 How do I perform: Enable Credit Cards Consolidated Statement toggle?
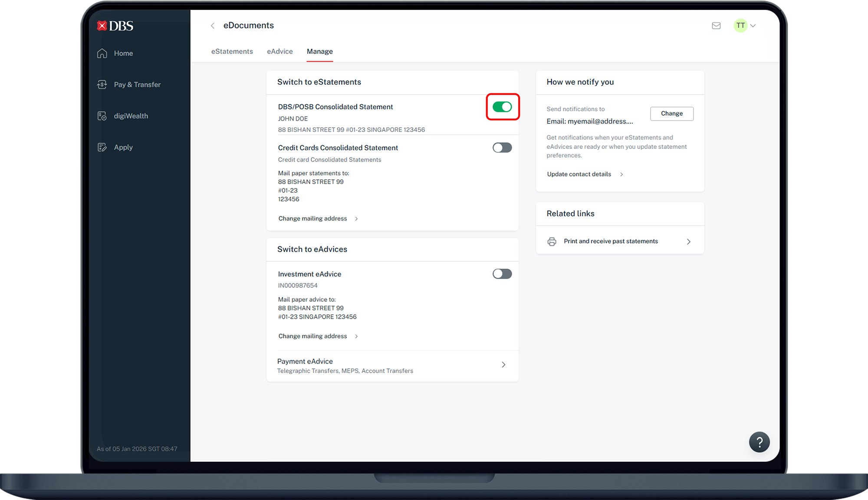click(x=502, y=148)
